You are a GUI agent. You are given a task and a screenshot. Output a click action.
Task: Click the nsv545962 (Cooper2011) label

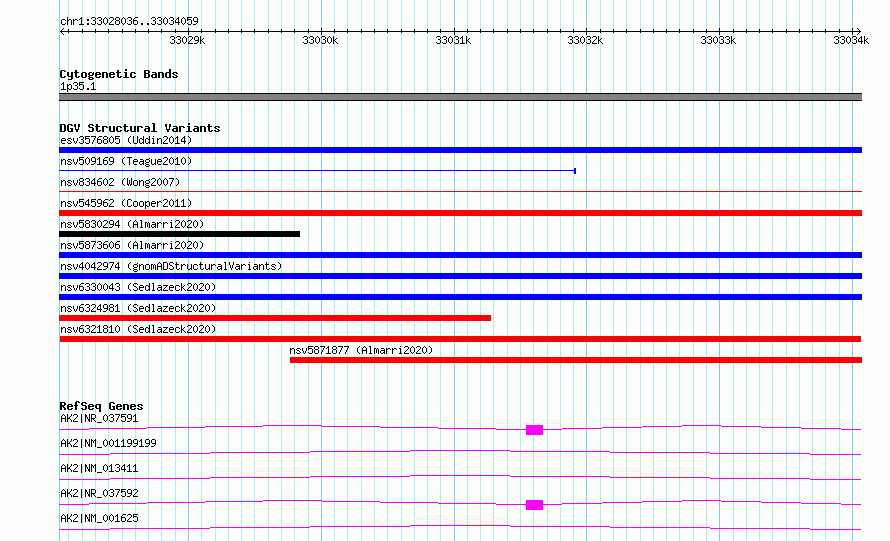126,203
